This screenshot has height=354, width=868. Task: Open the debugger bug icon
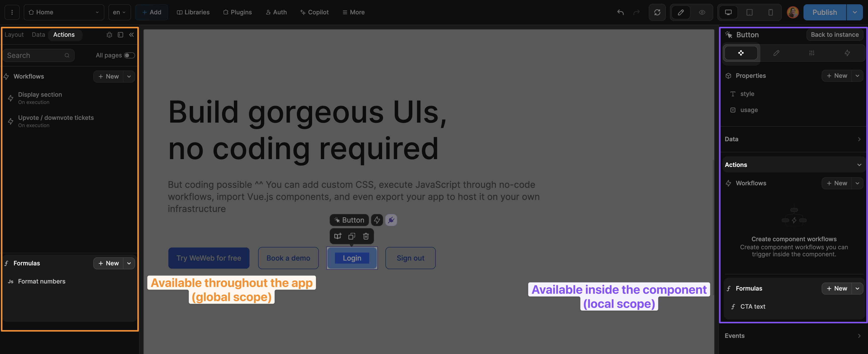coord(109,35)
